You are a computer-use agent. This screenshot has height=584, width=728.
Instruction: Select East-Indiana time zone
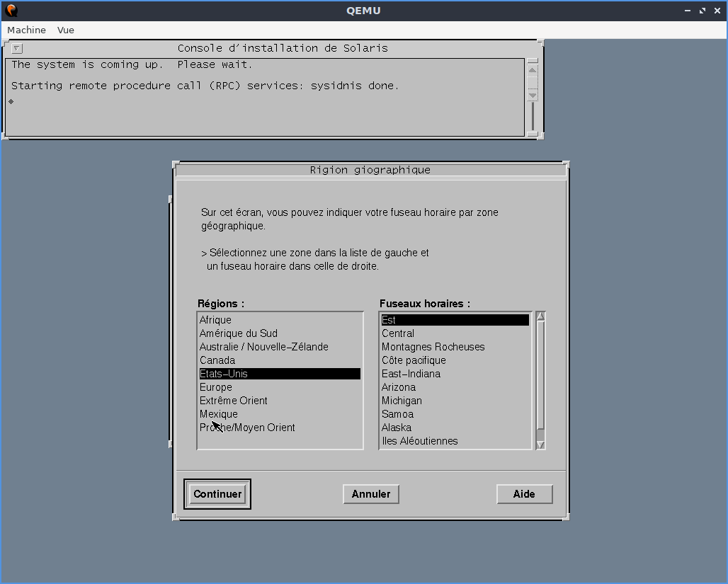point(455,374)
